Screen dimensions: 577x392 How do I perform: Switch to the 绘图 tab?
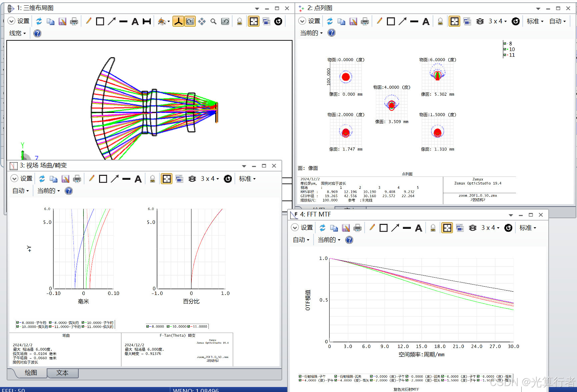(x=31, y=373)
